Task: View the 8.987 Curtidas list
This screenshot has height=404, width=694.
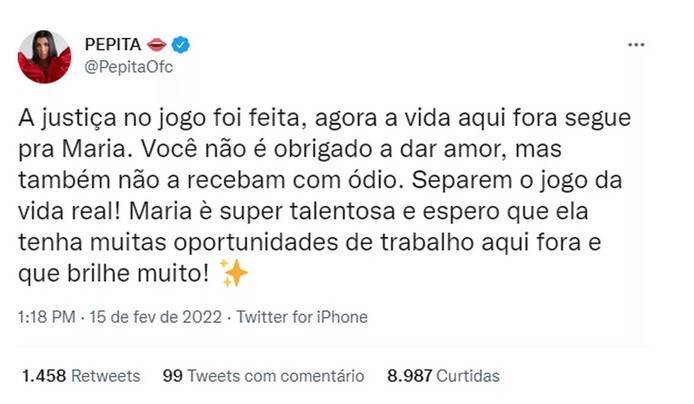Action: (x=443, y=376)
